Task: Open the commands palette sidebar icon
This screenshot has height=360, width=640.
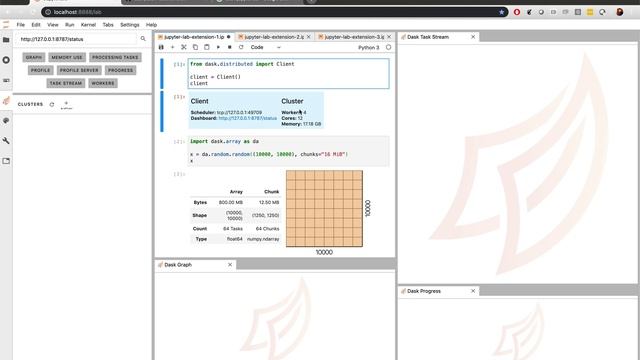Action: click(x=6, y=121)
